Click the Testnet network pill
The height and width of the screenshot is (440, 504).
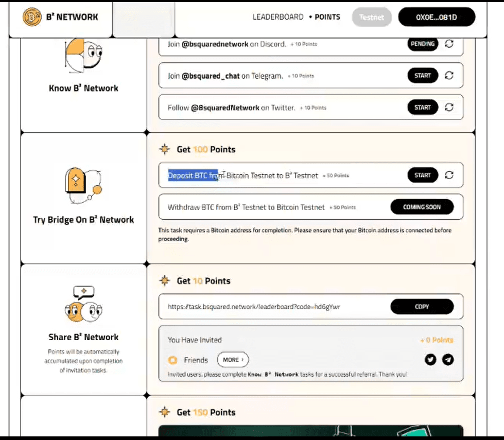pos(372,17)
